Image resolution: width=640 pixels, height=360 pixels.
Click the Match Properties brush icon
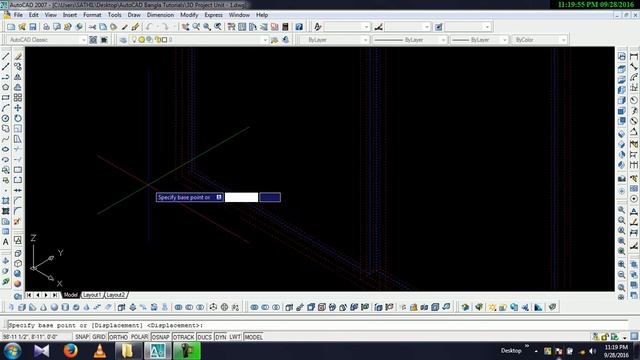[x=136, y=27]
